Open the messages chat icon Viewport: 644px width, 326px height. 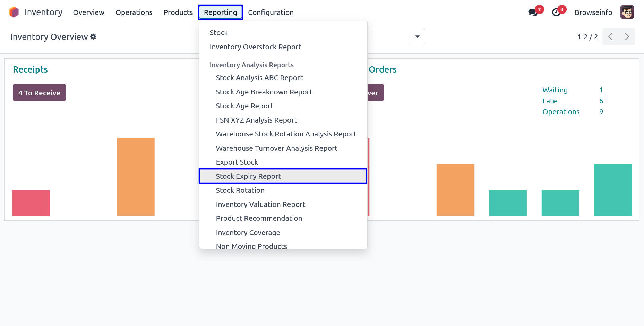click(533, 12)
